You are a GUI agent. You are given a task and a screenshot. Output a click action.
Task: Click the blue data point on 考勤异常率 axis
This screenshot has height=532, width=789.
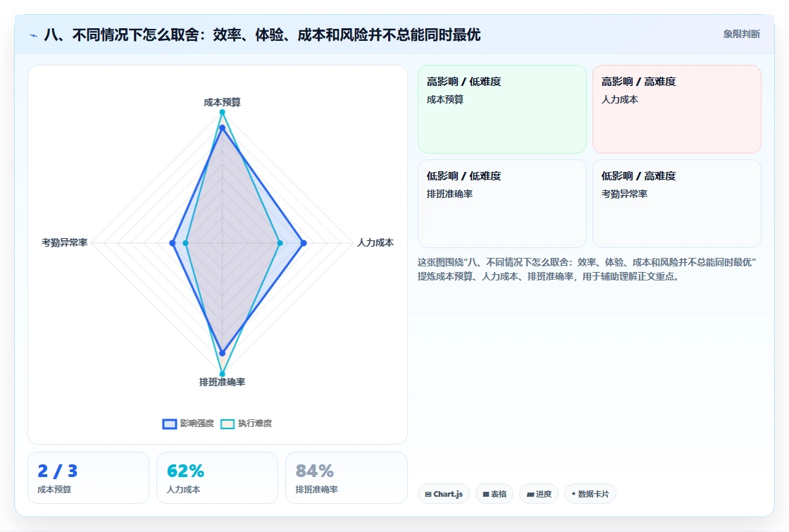click(173, 243)
